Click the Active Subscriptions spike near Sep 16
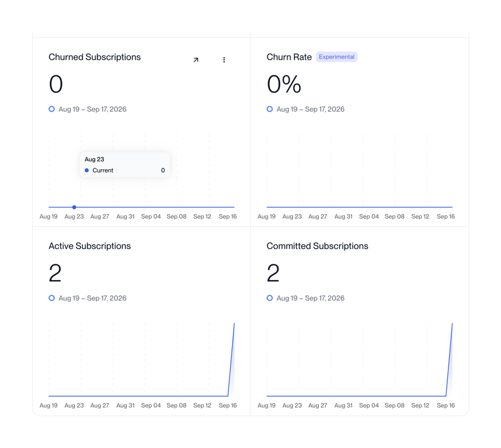Screen dimensions: 501x448 [x=231, y=359]
